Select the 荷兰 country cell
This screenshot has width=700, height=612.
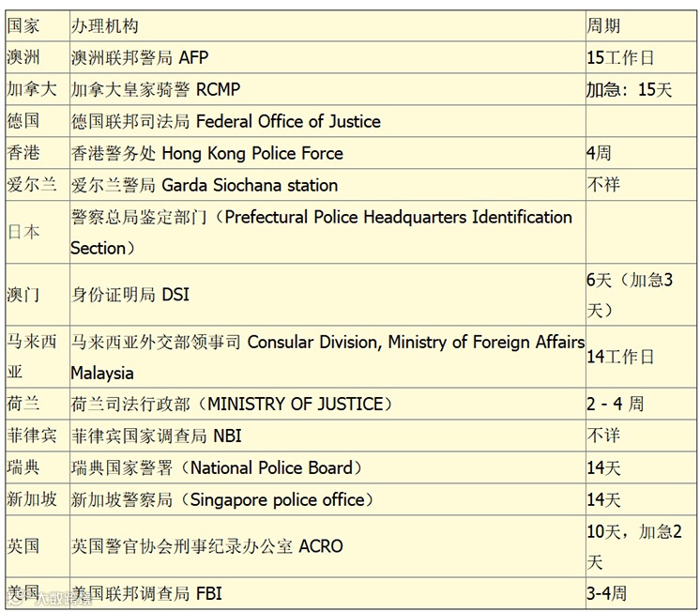click(x=38, y=404)
